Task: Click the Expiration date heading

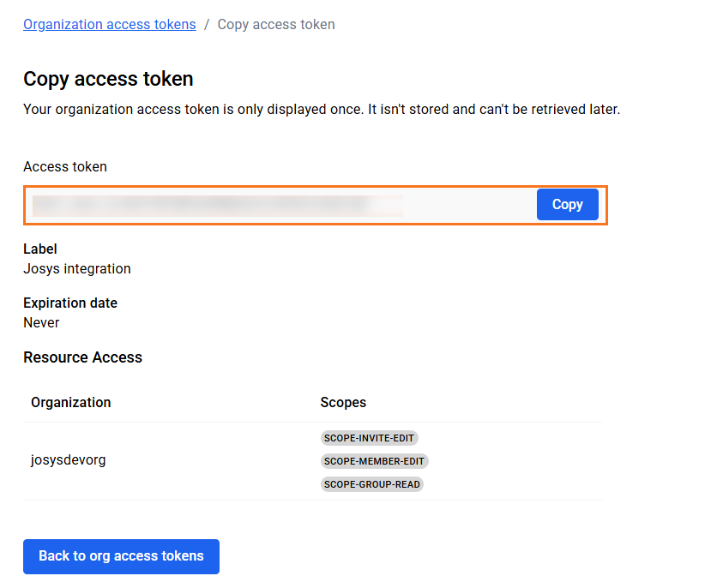Action: pyautogui.click(x=70, y=303)
